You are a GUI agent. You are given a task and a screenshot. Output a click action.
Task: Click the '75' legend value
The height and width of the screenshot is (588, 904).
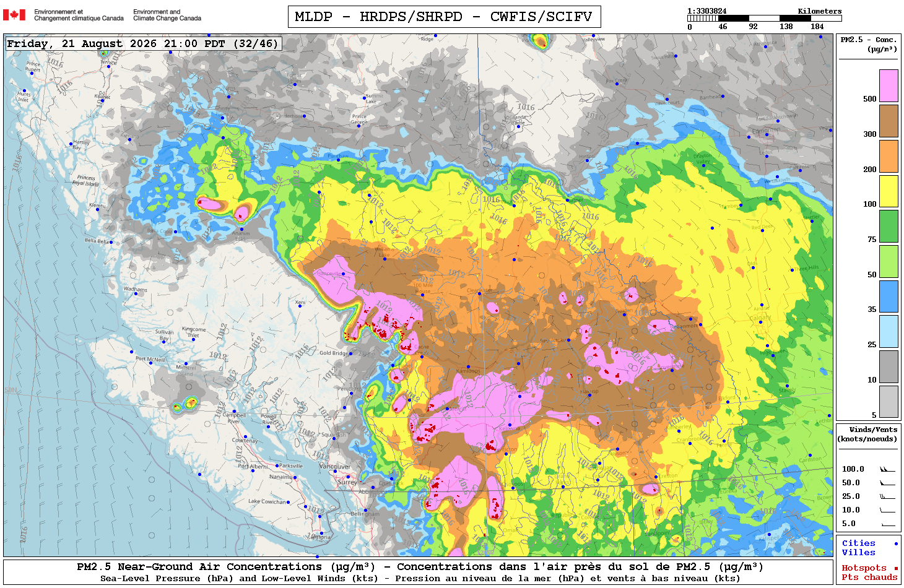click(872, 240)
